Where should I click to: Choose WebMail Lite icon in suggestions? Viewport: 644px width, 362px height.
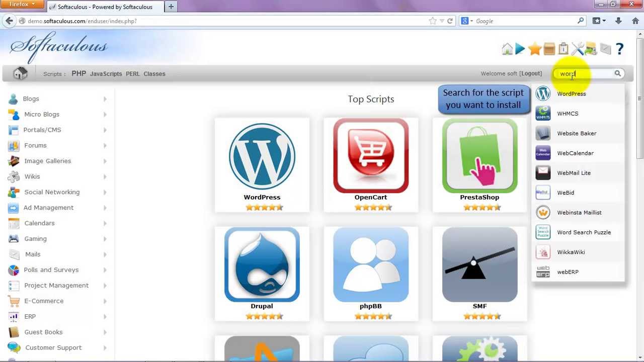(543, 173)
